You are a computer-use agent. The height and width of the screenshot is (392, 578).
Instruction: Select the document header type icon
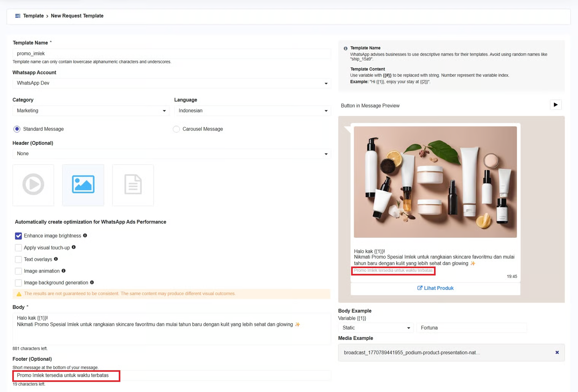click(x=133, y=185)
